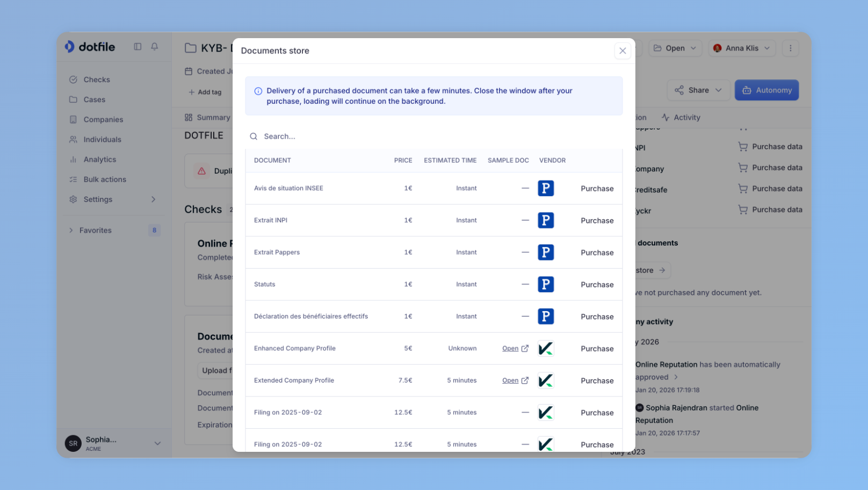Open Anna Klis assignee dropdown
Screen dimensions: 868x490
pyautogui.click(x=742, y=48)
